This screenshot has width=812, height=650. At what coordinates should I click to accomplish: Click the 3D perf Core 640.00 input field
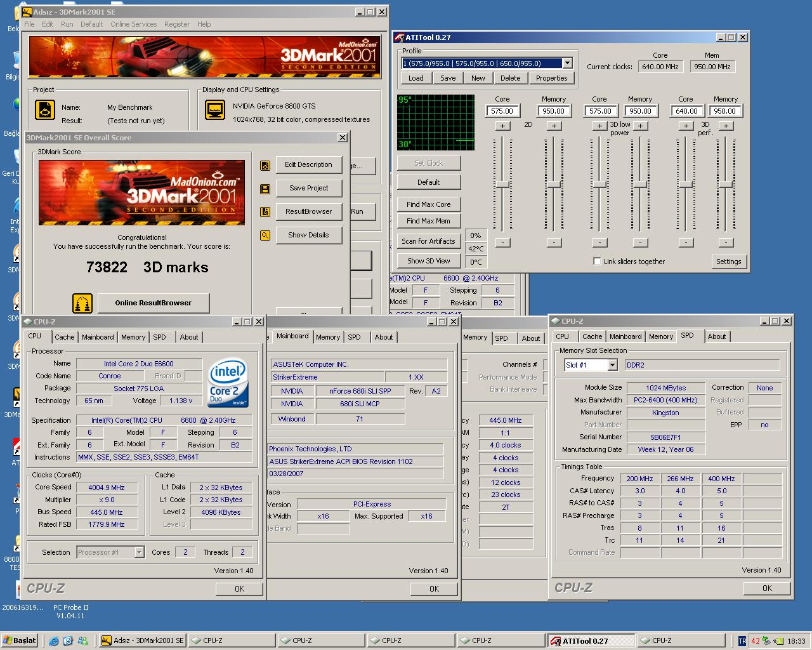(x=686, y=111)
